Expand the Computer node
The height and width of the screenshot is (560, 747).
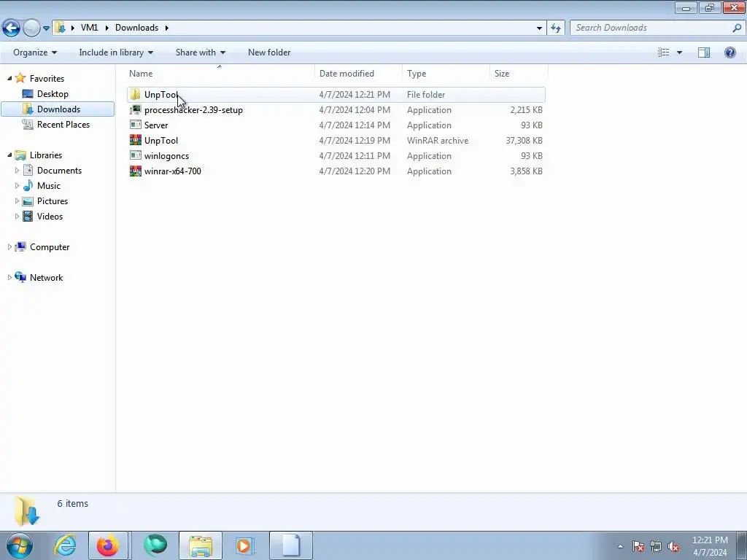coord(9,246)
